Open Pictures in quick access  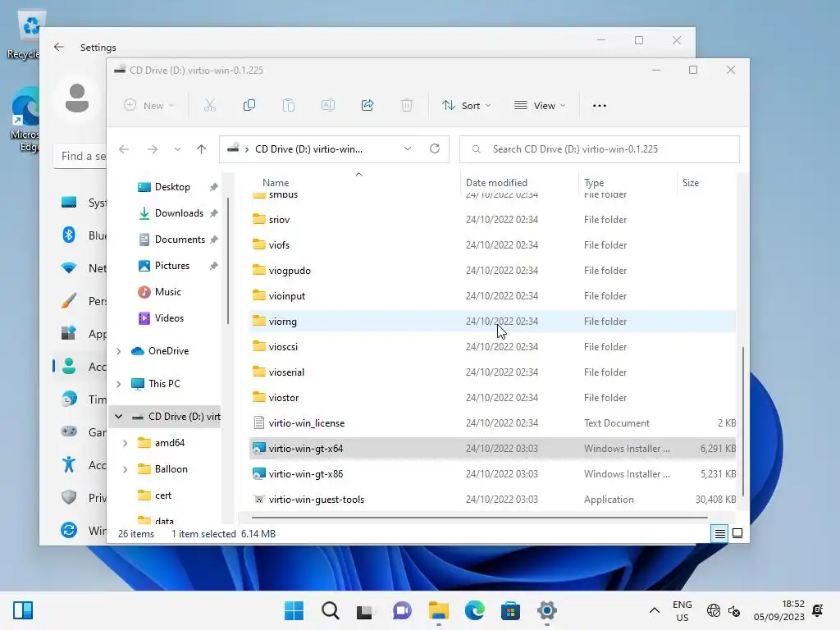[x=172, y=266]
